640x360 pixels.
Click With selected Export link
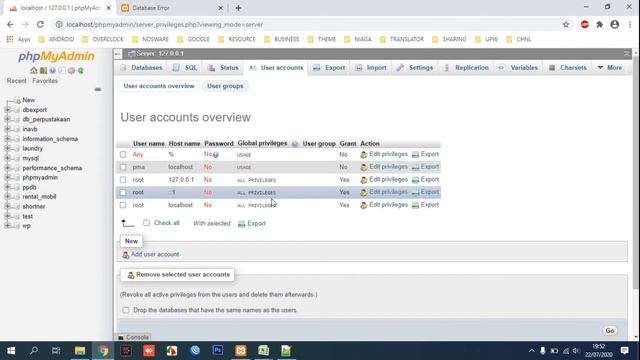tap(256, 223)
